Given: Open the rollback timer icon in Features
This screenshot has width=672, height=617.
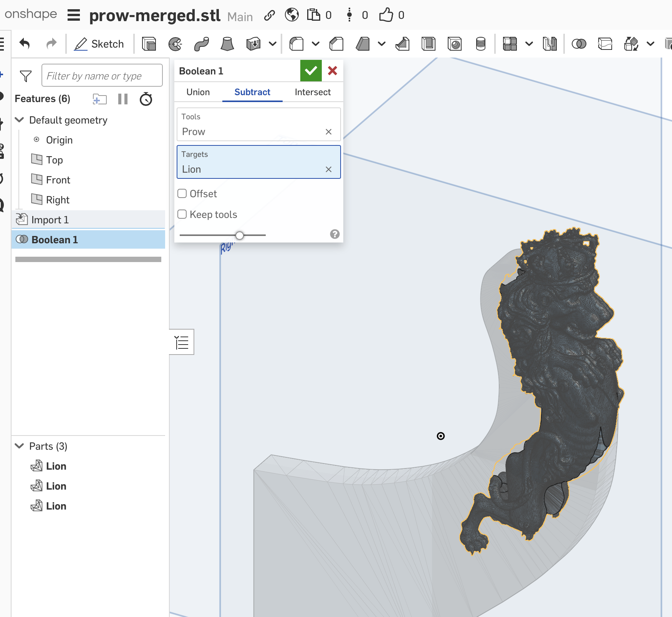Looking at the screenshot, I should (146, 99).
